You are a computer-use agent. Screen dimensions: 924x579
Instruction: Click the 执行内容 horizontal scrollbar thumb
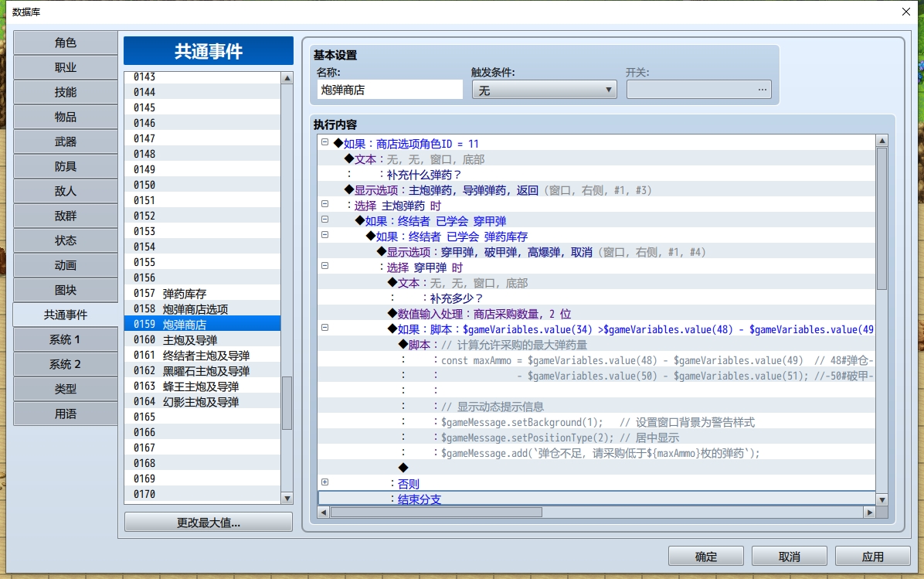436,513
